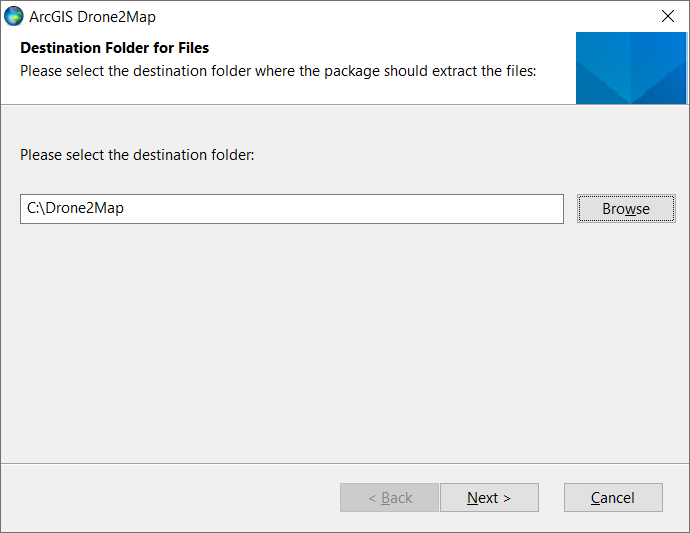Image resolution: width=690 pixels, height=533 pixels.
Task: Click the ArcGIS Drone2Map globe icon
Action: pyautogui.click(x=14, y=16)
